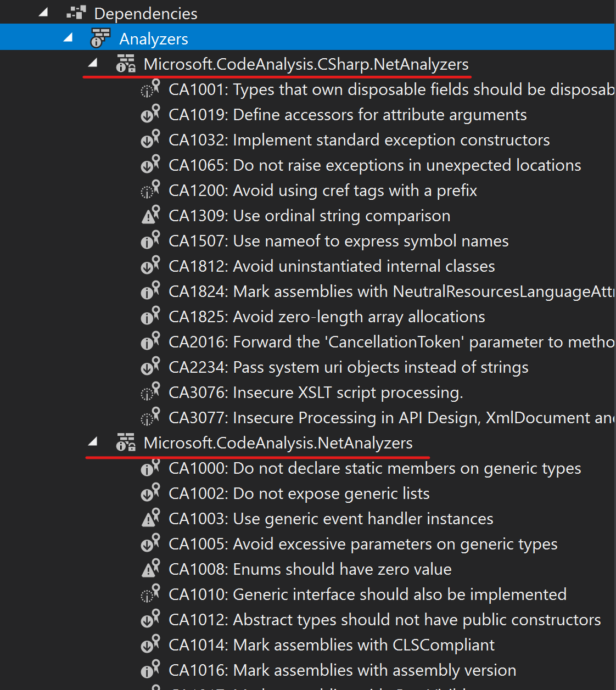Click the CA3076 rule severity icon
Viewport: 616px width, 690px height.
(150, 392)
